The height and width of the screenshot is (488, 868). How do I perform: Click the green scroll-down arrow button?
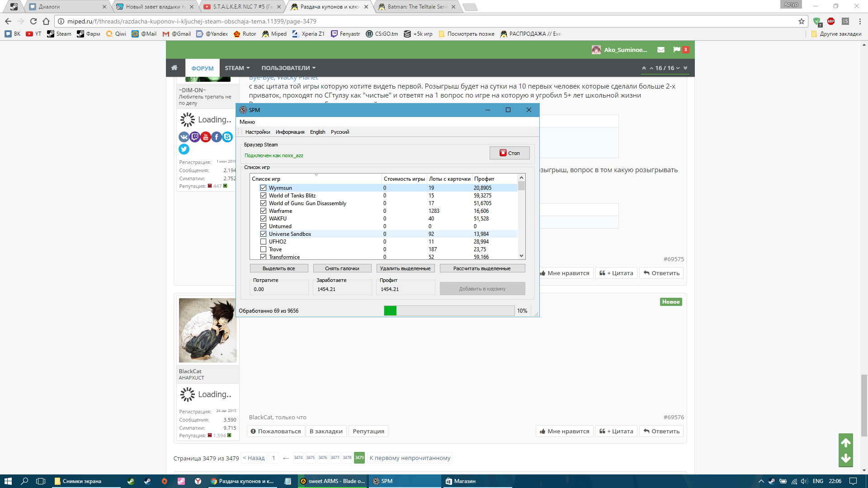click(x=846, y=459)
